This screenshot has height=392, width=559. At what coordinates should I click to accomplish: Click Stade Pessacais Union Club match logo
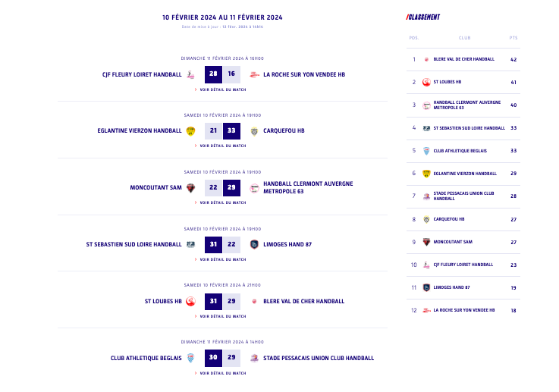coord(254,358)
